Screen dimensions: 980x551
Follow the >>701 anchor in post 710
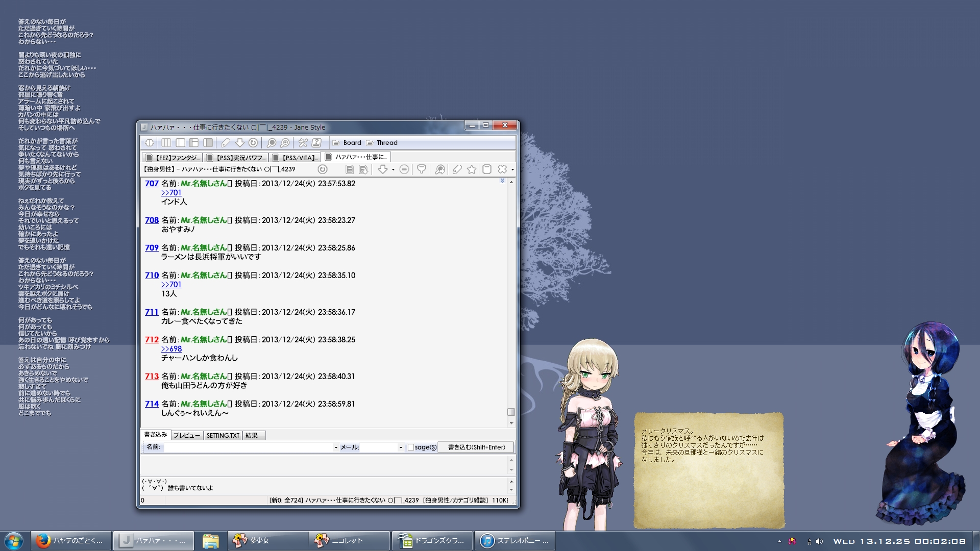pyautogui.click(x=171, y=285)
